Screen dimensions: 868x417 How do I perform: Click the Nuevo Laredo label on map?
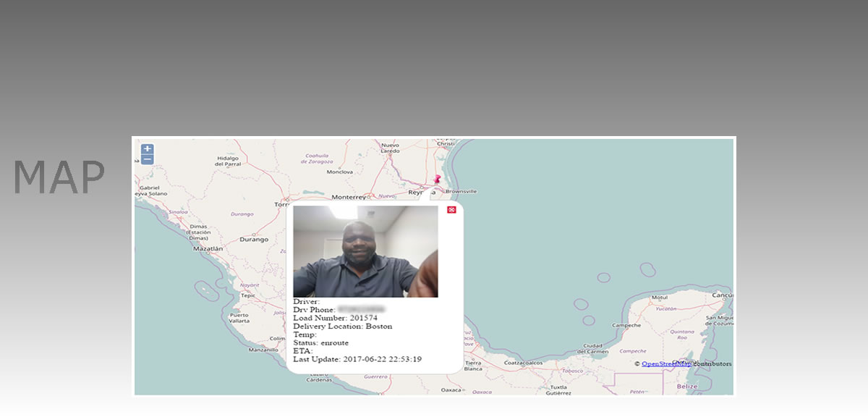[390, 148]
